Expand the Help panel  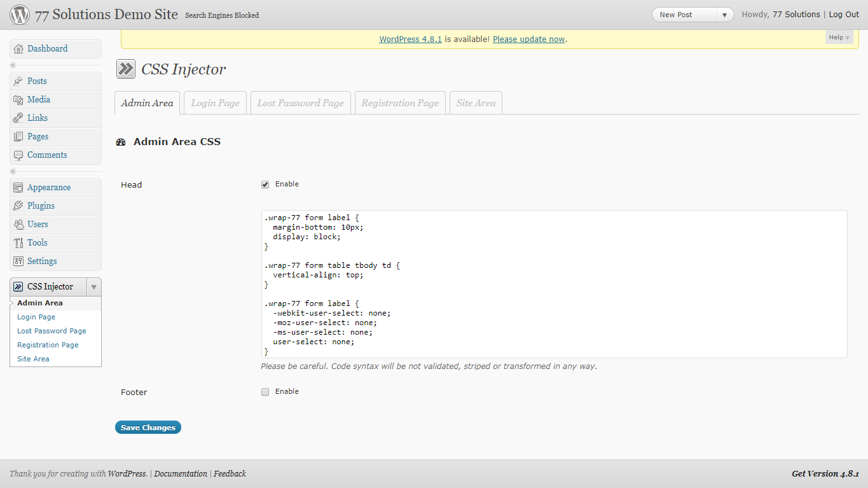pos(839,38)
